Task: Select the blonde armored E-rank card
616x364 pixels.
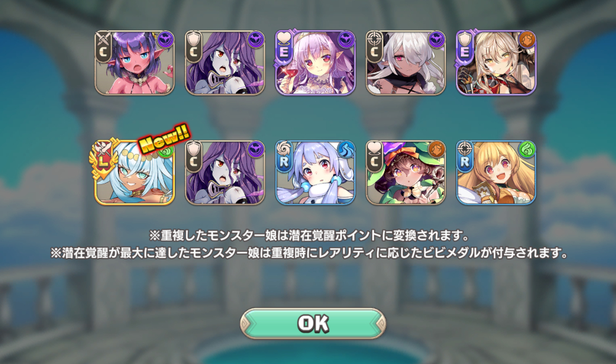Action: coord(496,63)
